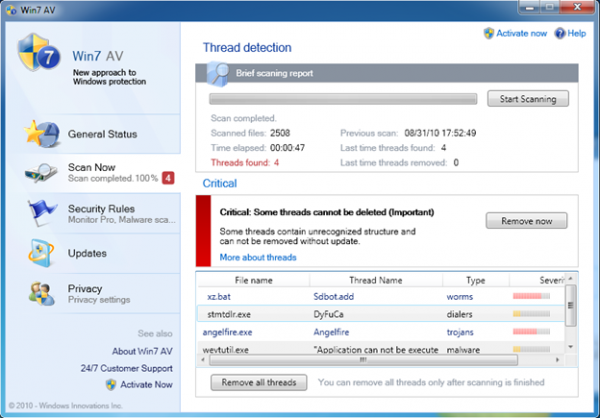The height and width of the screenshot is (418, 600).
Task: Click the red threat count badge
Action: [169, 178]
